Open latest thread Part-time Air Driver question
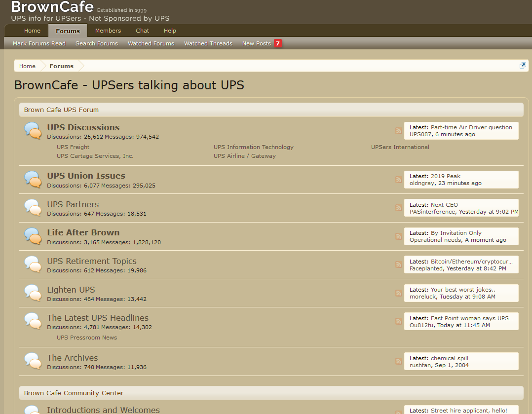This screenshot has height=414, width=532. click(471, 127)
